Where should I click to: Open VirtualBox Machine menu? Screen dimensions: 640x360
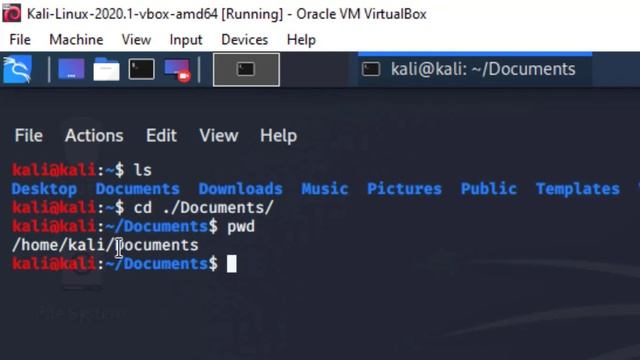pos(76,40)
